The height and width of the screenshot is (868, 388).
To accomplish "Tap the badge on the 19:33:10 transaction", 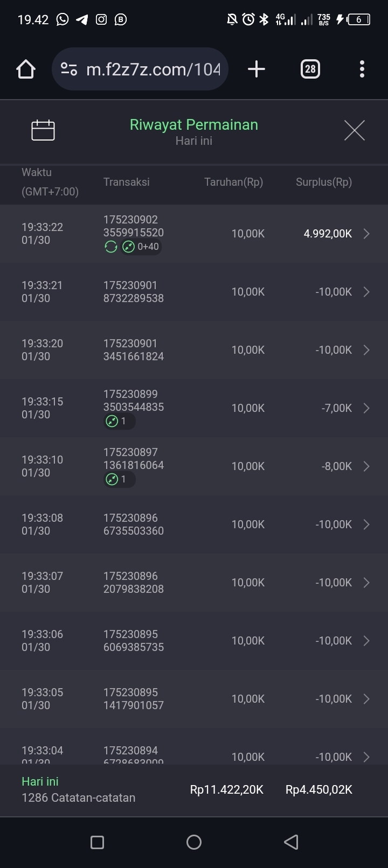I will pos(119,480).
